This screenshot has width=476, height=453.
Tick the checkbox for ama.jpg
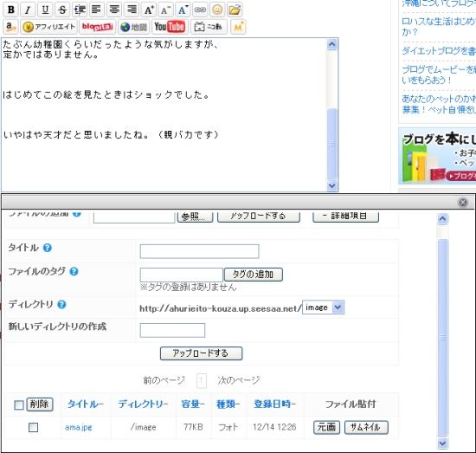[33, 428]
